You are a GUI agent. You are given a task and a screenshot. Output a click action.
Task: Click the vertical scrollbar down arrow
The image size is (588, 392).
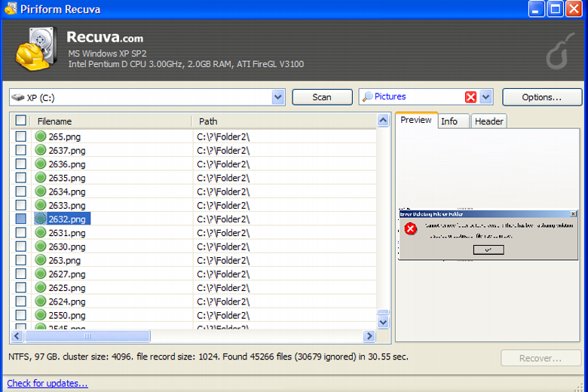click(383, 322)
